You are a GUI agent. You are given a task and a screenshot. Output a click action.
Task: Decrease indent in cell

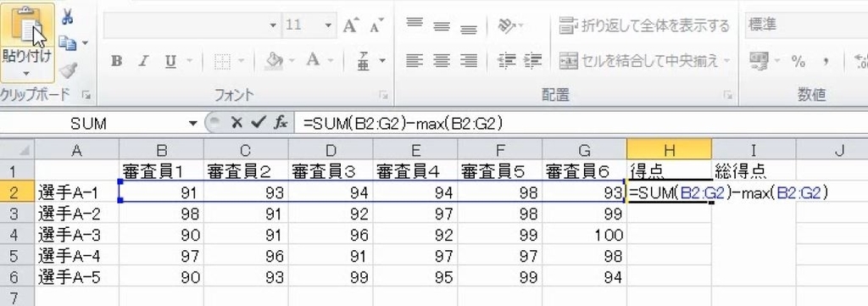[506, 60]
